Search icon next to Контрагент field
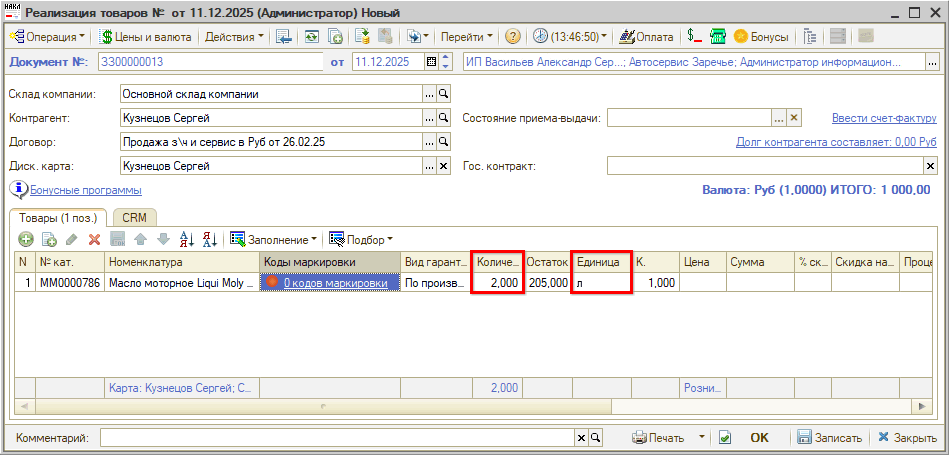The image size is (949, 455). (x=444, y=118)
